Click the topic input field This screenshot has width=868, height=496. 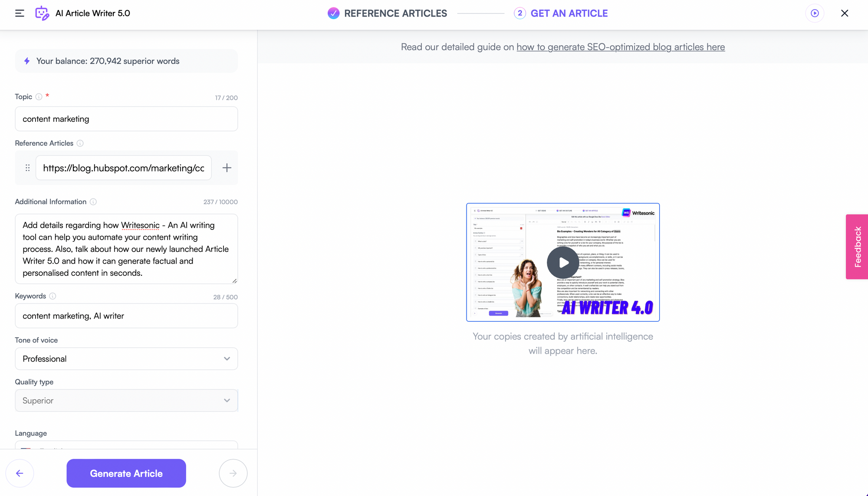(126, 118)
